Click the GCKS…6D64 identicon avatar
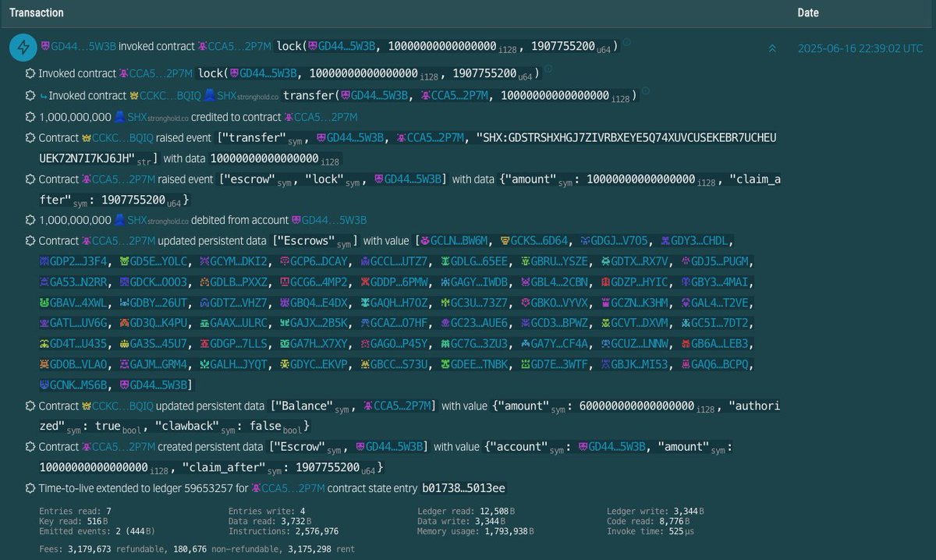This screenshot has width=936, height=560. [505, 240]
